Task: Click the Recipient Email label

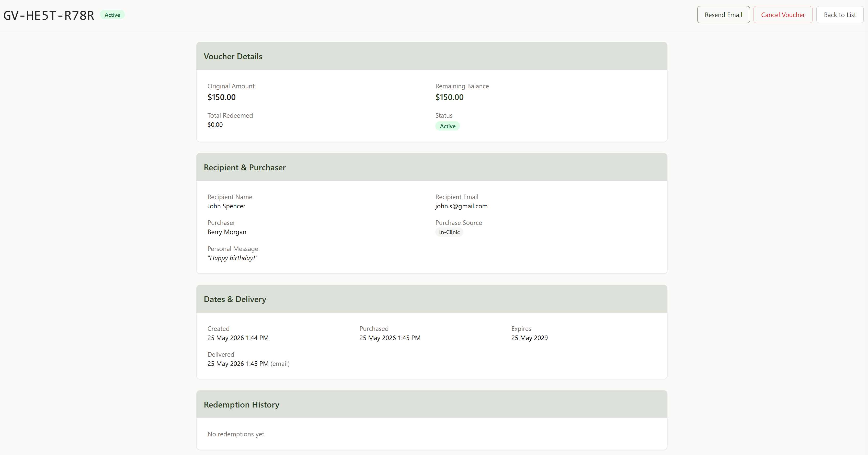Action: (x=456, y=197)
